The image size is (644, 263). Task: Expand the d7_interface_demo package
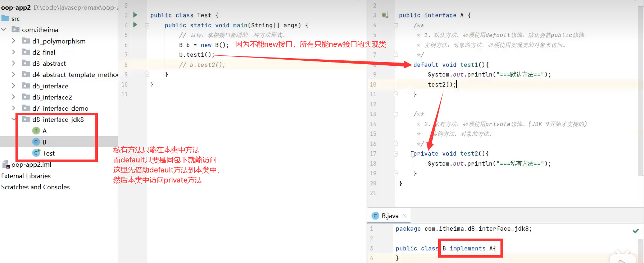click(14, 108)
